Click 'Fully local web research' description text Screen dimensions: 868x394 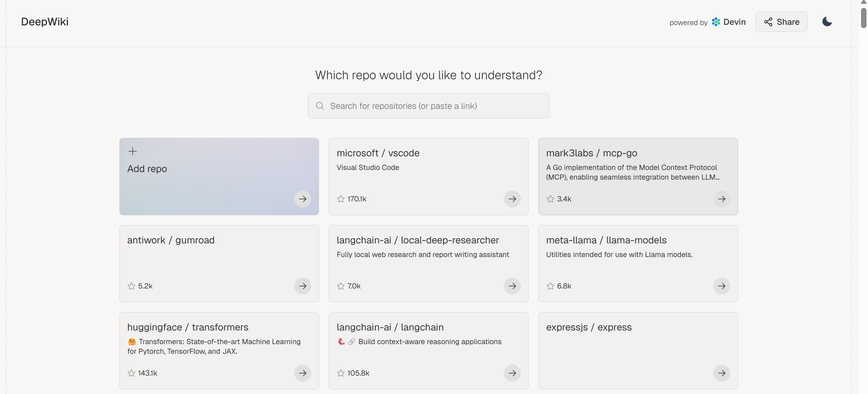(x=423, y=254)
